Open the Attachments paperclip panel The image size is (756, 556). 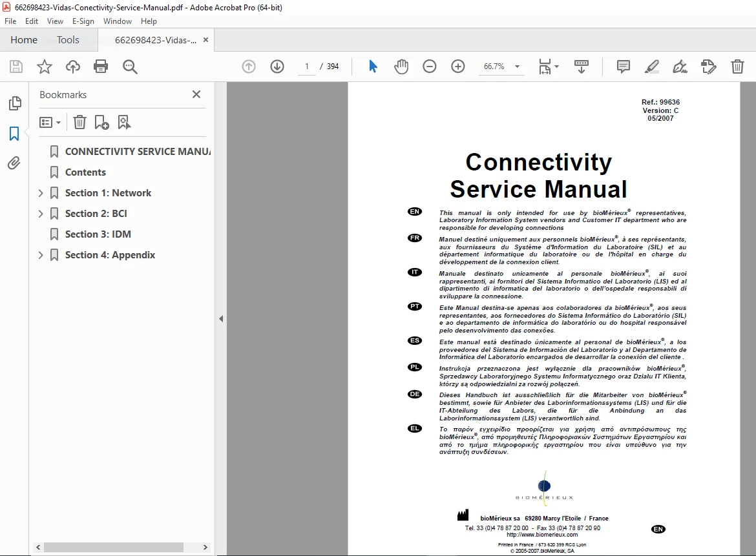pos(14,163)
